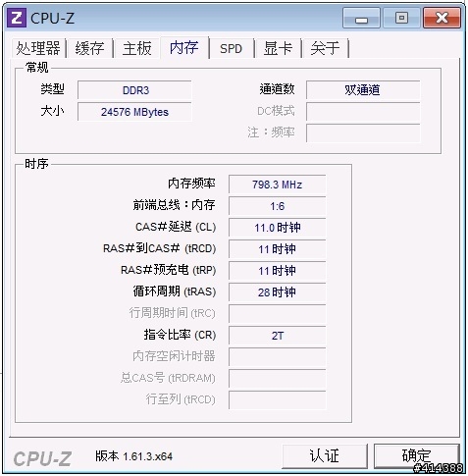Viewport: 468px width, 476px height.
Task: Click the 24576 MBytes size field
Action: pyautogui.click(x=134, y=112)
